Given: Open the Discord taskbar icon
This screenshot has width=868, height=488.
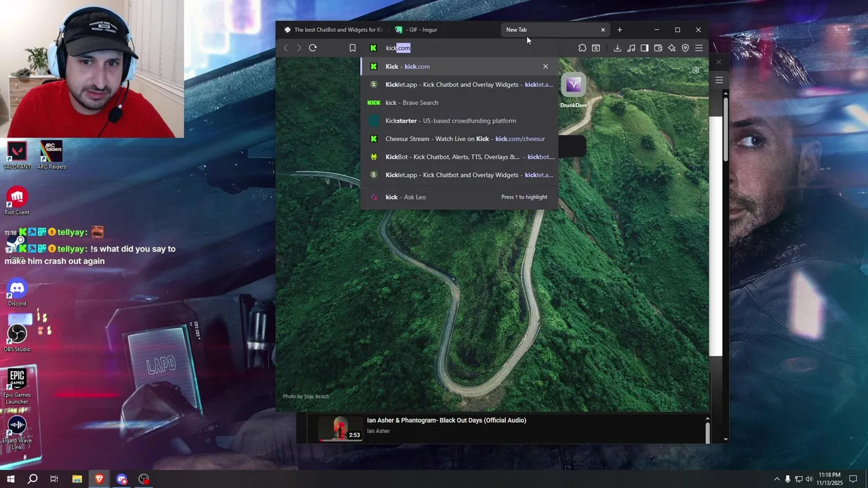Looking at the screenshot, I should pyautogui.click(x=121, y=479).
